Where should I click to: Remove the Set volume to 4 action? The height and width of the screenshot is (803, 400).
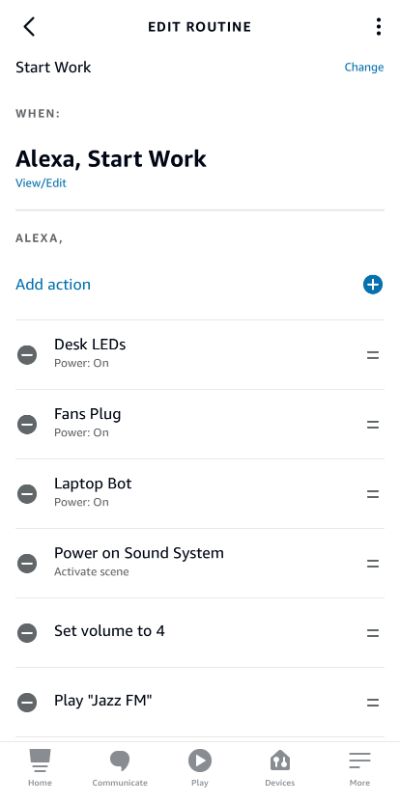[27, 633]
